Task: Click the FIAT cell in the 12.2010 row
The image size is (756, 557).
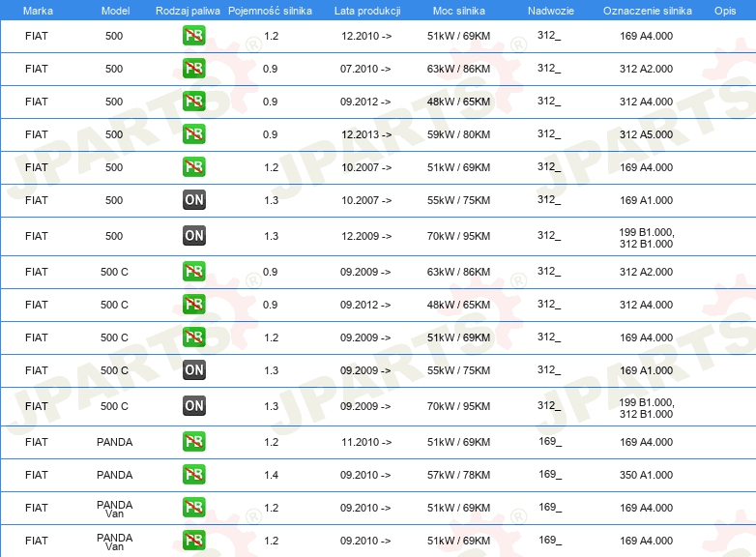Action: pyautogui.click(x=36, y=36)
